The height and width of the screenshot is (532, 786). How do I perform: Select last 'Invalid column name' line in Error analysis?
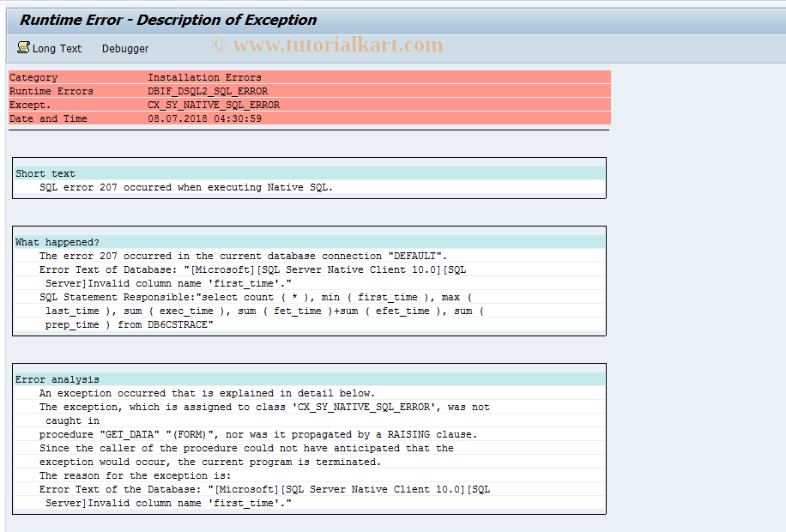[168, 503]
